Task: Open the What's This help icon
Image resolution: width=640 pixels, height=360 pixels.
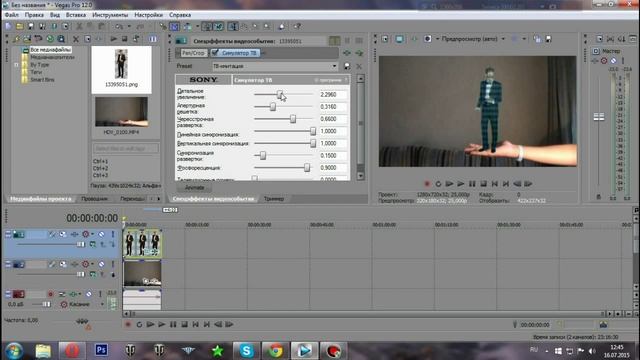Action: tap(297, 27)
